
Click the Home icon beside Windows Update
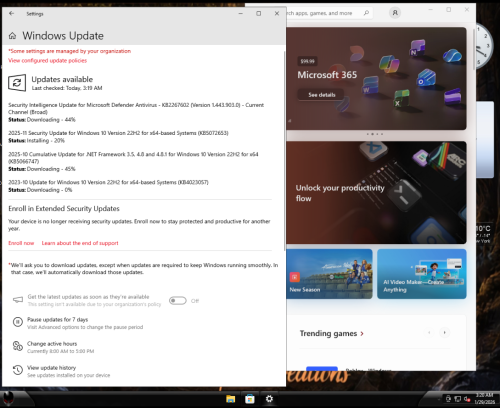[x=12, y=36]
